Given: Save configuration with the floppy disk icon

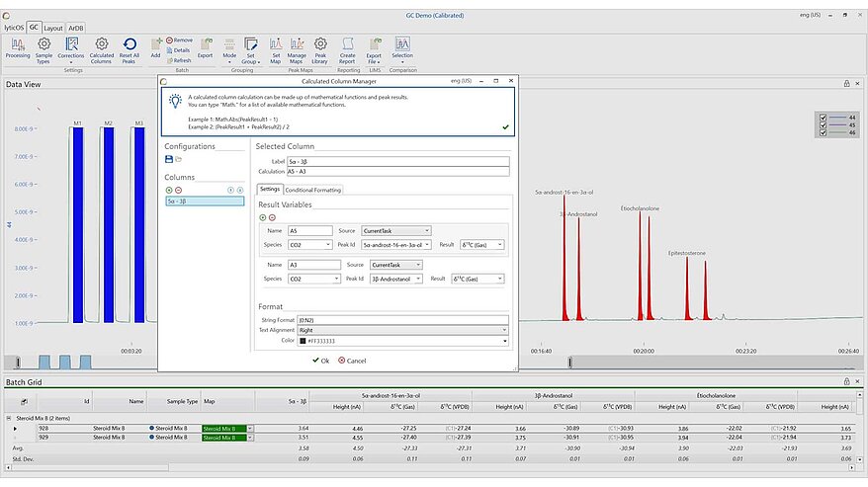Looking at the screenshot, I should point(169,159).
